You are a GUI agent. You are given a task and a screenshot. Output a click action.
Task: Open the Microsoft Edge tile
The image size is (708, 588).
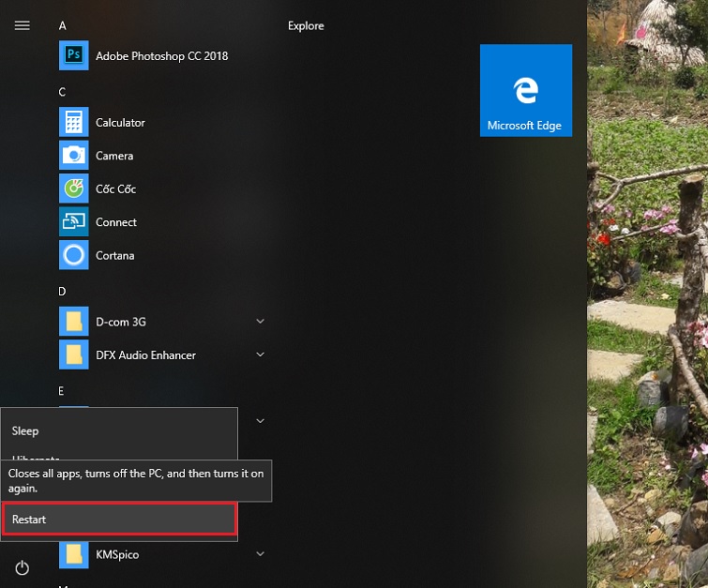tap(525, 90)
